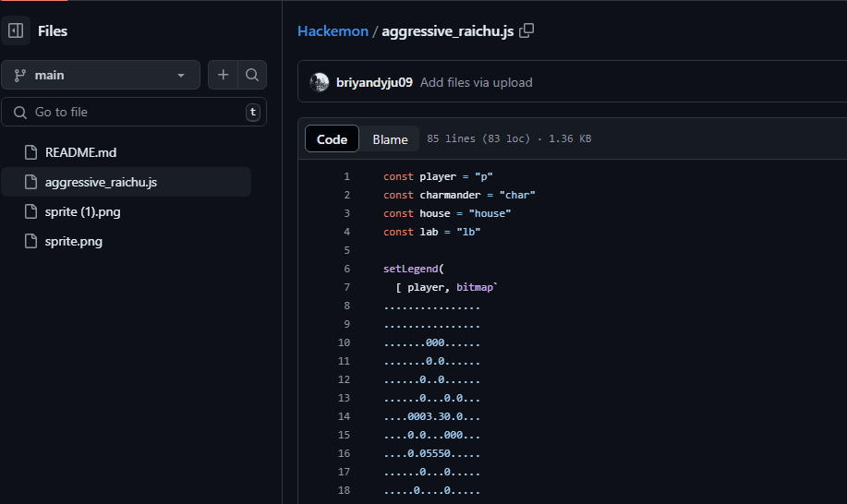Click line number 6 in code
847x504 pixels.
346,269
